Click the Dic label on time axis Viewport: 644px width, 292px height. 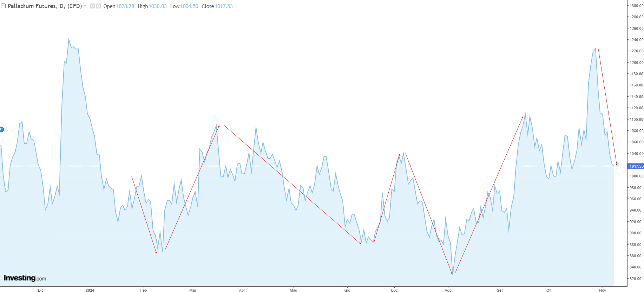(41, 290)
